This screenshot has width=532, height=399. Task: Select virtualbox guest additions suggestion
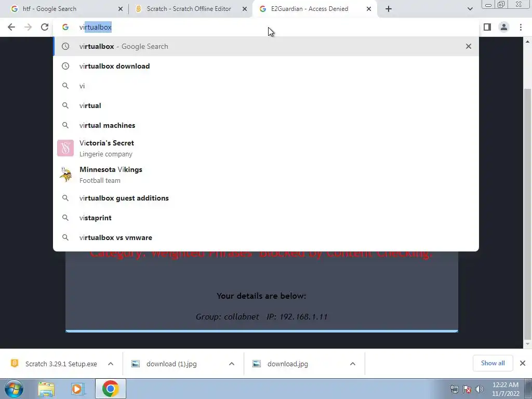[266, 198]
